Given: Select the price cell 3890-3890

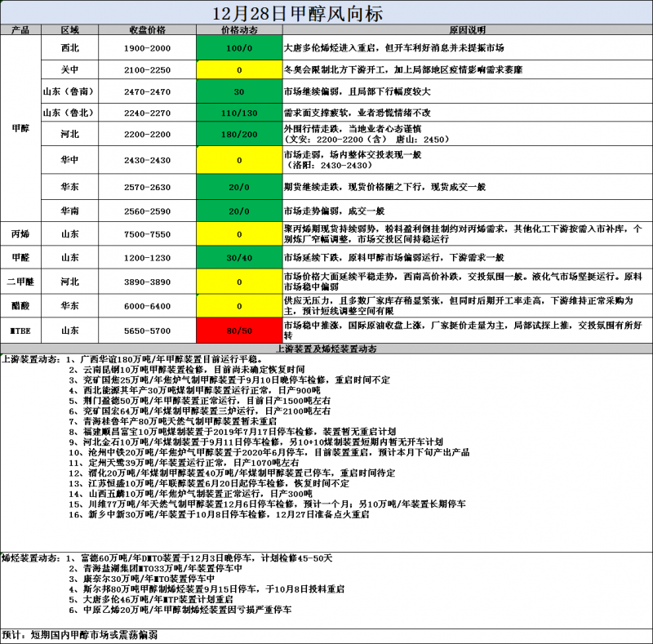Looking at the screenshot, I should click(x=148, y=282).
